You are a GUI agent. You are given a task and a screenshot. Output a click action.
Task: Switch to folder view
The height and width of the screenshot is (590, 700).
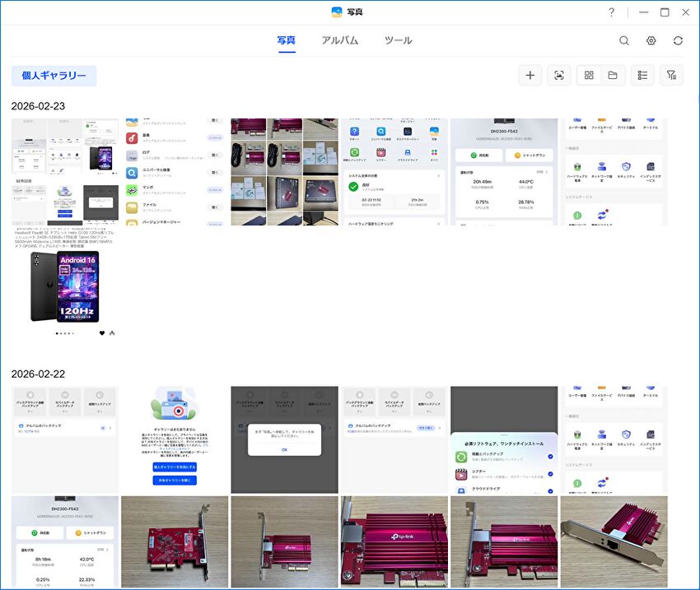(x=613, y=76)
